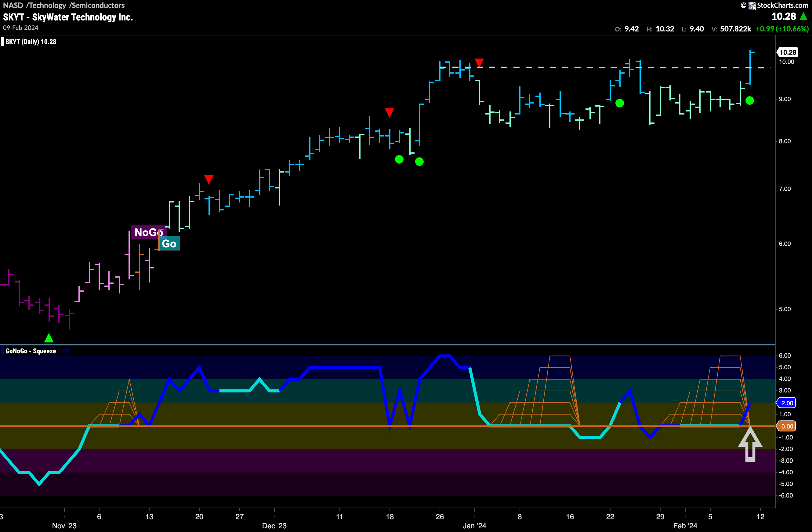This screenshot has height=532, width=812.
Task: Click the green up-arrow beside price 10.28
Action: pyautogui.click(x=803, y=16)
